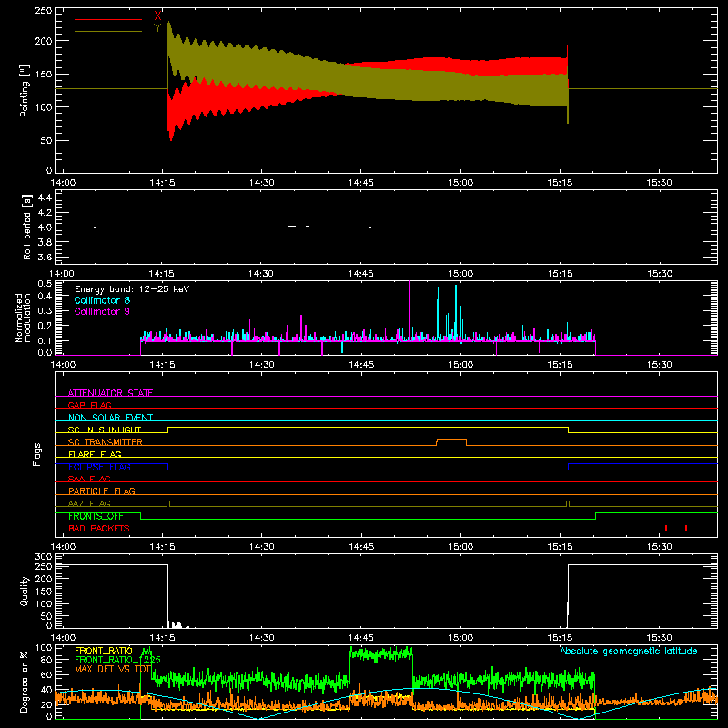Image resolution: width=728 pixels, height=728 pixels.
Task: Click the 4.4 tick on Roll period axis
Action: click(x=45, y=197)
